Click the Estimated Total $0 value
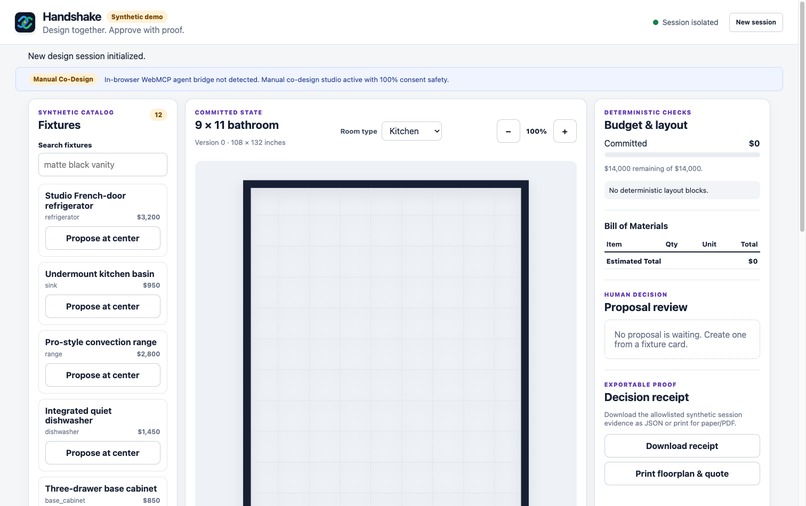Image resolution: width=806 pixels, height=506 pixels. pos(753,261)
